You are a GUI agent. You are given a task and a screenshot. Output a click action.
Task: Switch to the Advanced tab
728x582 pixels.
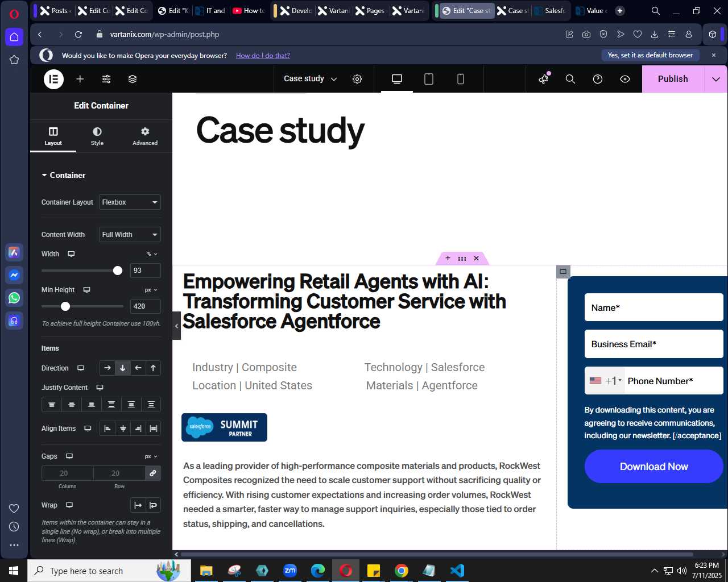(145, 136)
